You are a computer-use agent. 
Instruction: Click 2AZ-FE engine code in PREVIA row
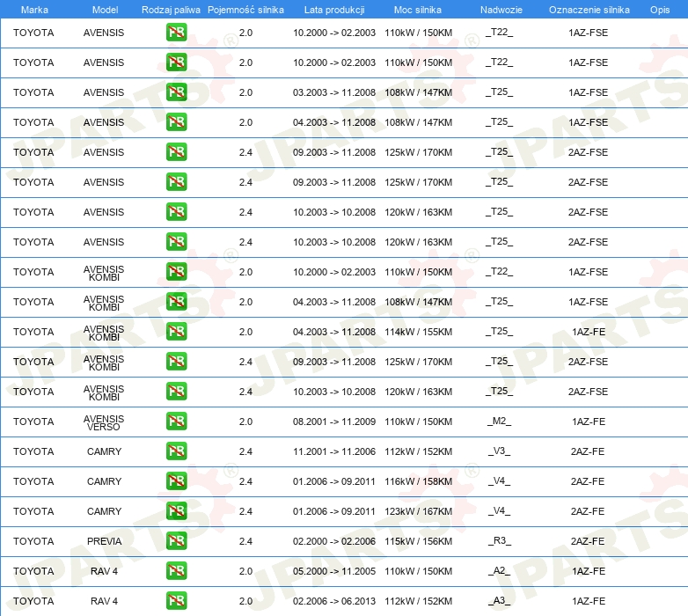coord(588,541)
